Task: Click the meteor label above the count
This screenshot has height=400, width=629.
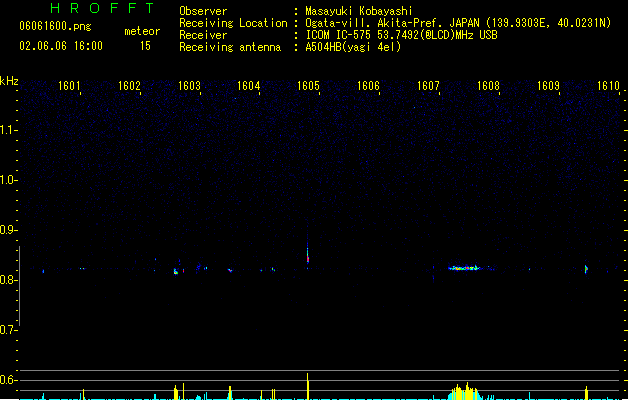Action: [x=142, y=31]
